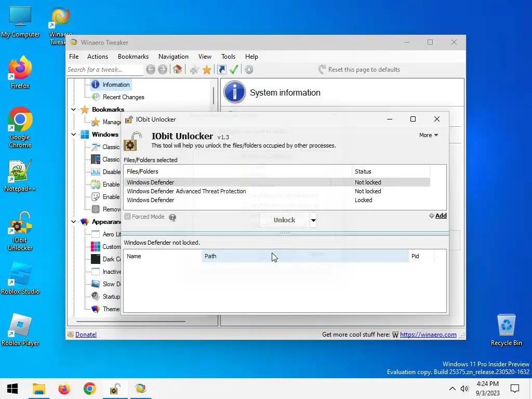Open the notification center icon
Screen dimensions: 532x399
click(515, 389)
